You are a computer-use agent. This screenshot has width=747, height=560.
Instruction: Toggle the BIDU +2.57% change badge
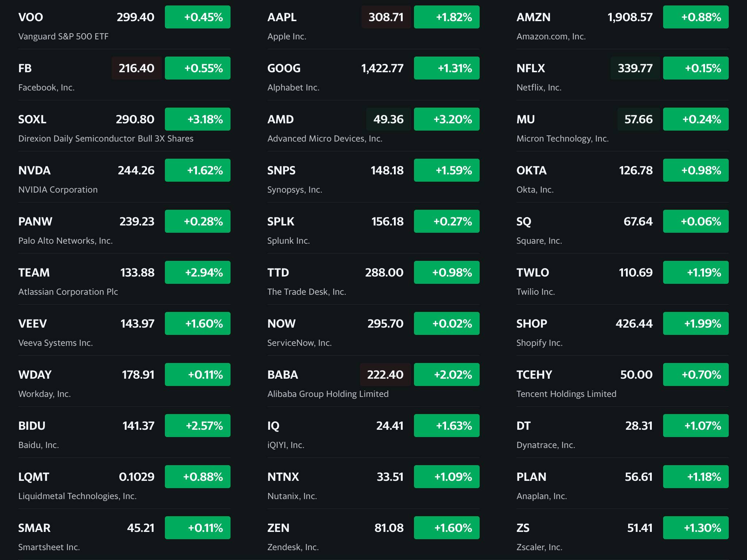[x=197, y=426]
